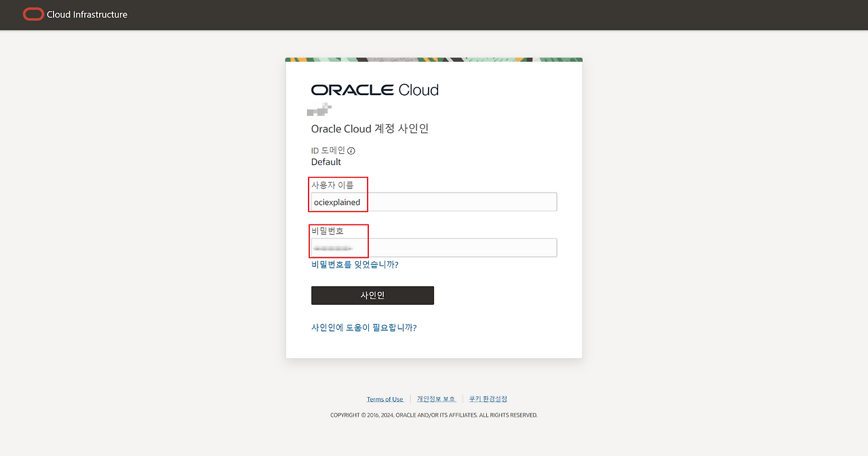This screenshot has height=456, width=868.
Task: Focus the 사용자 이름 input field
Action: pyautogui.click(x=434, y=202)
